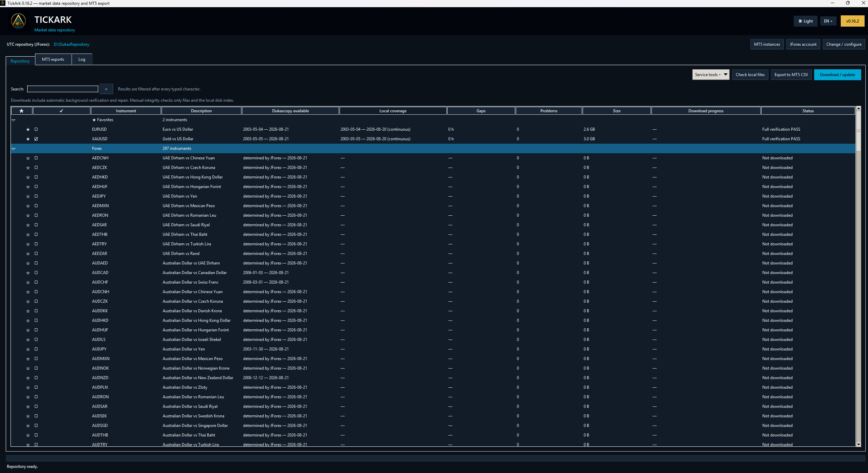This screenshot has height=473, width=868.
Task: Click the table vertical scrollbar down arrow
Action: pos(858,444)
